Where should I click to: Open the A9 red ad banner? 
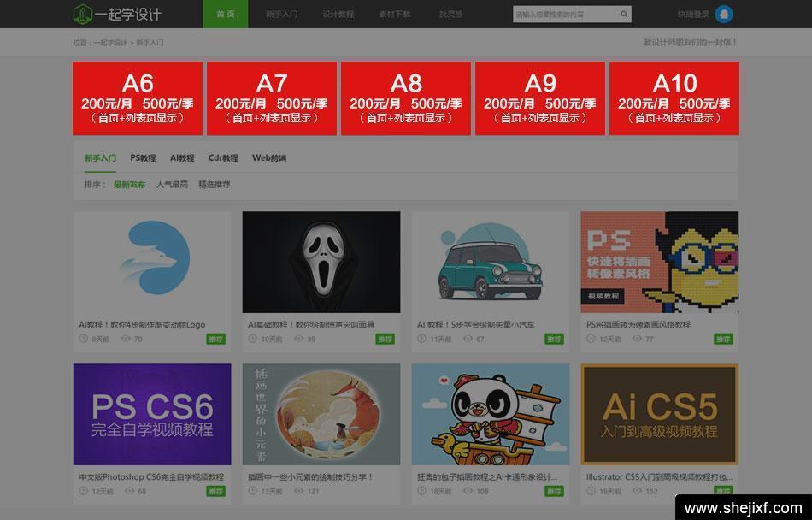tap(539, 98)
